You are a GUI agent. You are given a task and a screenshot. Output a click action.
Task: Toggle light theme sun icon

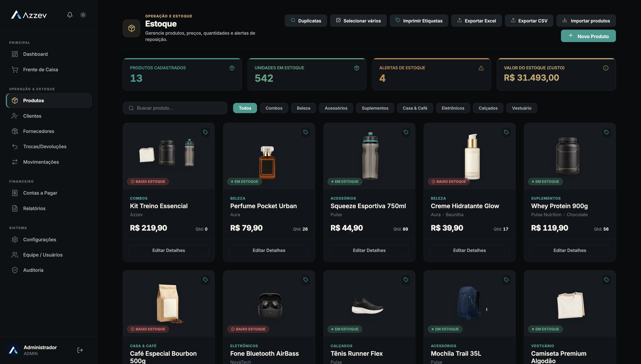click(x=83, y=15)
